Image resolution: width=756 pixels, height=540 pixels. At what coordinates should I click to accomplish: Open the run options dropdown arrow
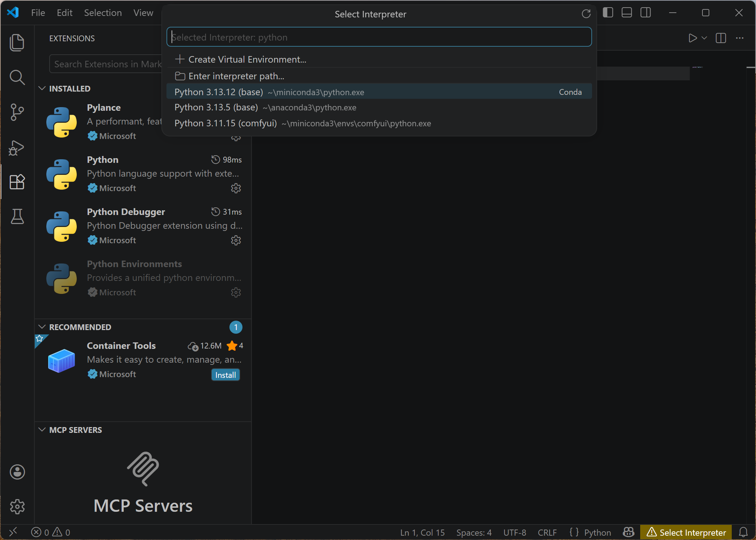(x=704, y=38)
